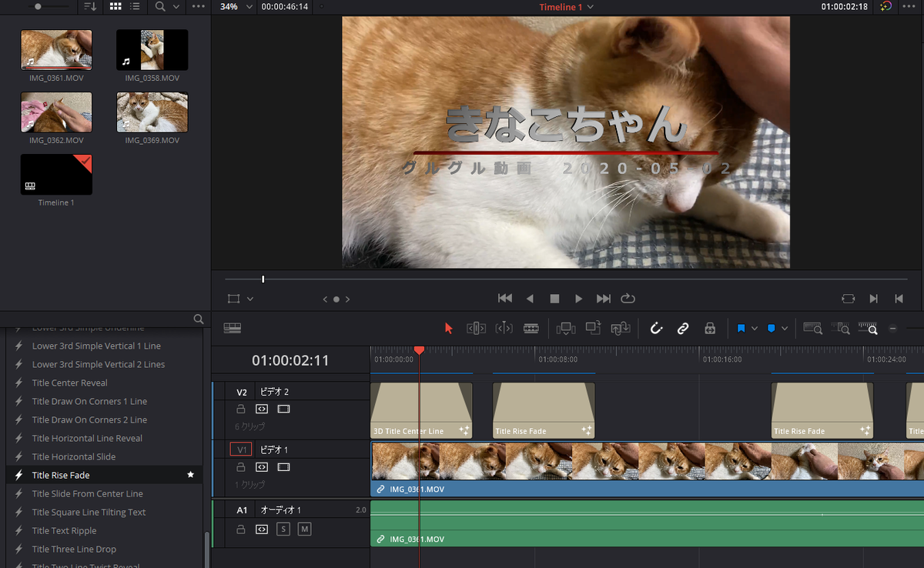
Task: Open flag color dropdown arrow
Action: pyautogui.click(x=755, y=329)
